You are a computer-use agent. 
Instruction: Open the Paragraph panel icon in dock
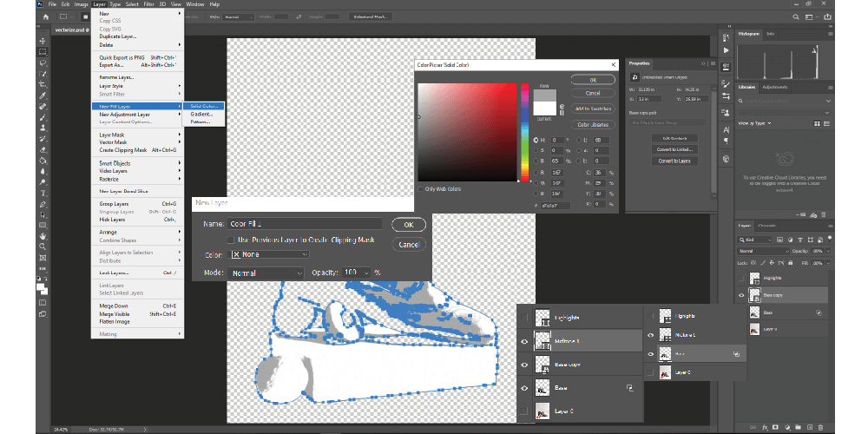tap(727, 141)
